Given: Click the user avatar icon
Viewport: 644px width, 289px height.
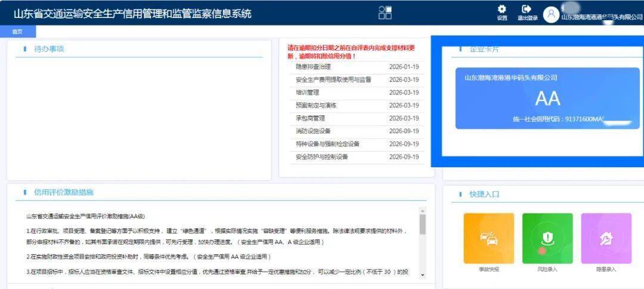Looking at the screenshot, I should click(x=551, y=14).
